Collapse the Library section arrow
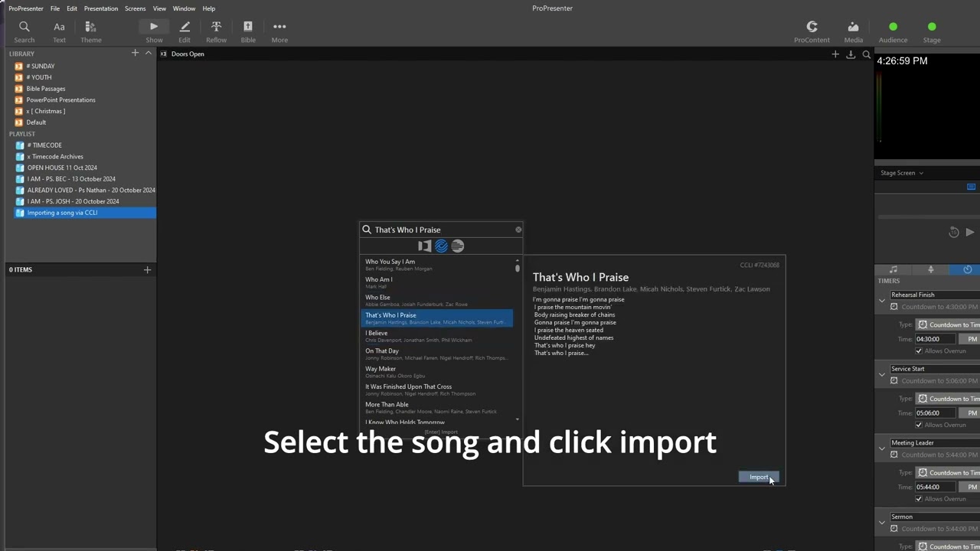The width and height of the screenshot is (980, 551). 149,53
